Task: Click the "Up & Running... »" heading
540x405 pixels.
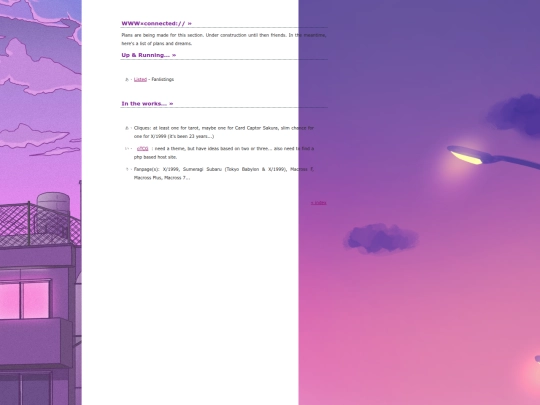Action: click(x=148, y=55)
